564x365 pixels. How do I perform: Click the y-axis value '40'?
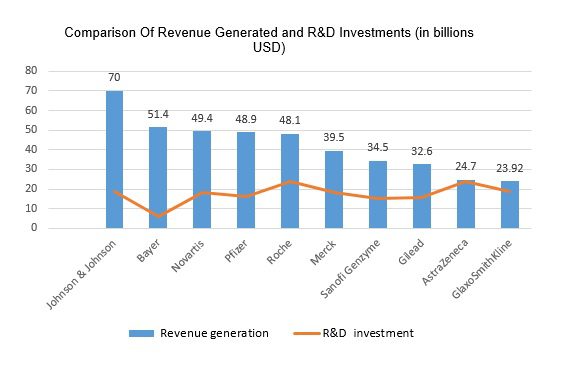click(32, 149)
